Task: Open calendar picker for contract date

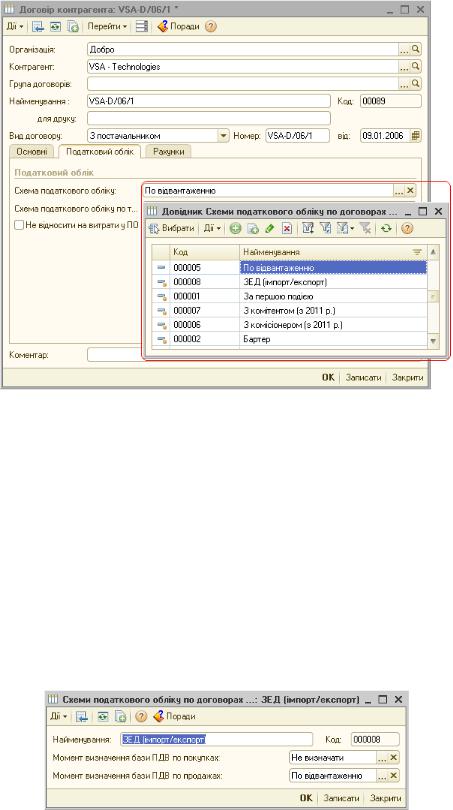Action: coord(416,136)
